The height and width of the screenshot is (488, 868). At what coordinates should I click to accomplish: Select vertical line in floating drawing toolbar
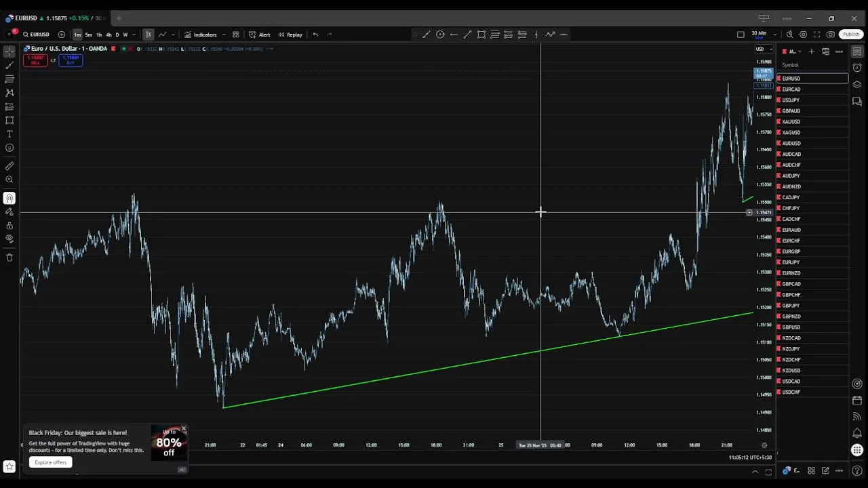click(536, 35)
